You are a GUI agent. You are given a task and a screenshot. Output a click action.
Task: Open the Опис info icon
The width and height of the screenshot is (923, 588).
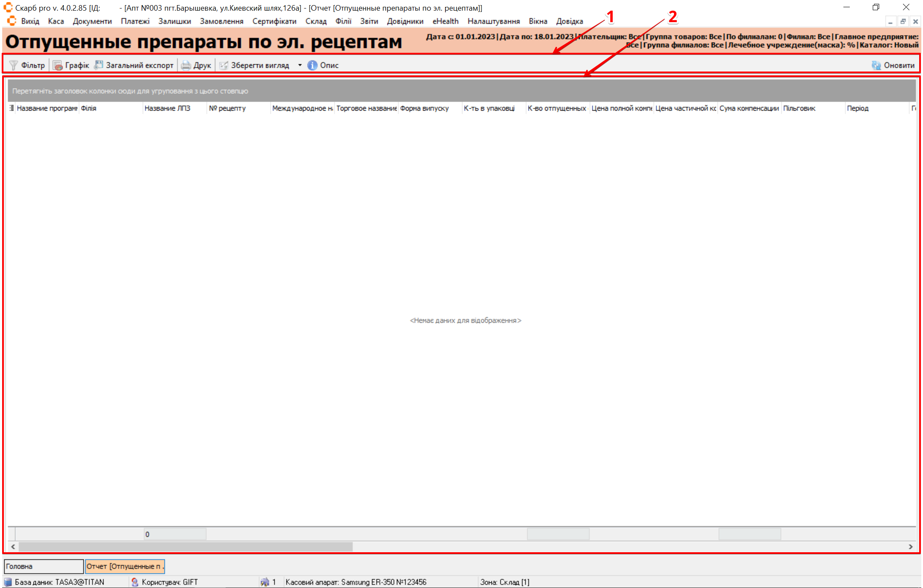click(312, 65)
